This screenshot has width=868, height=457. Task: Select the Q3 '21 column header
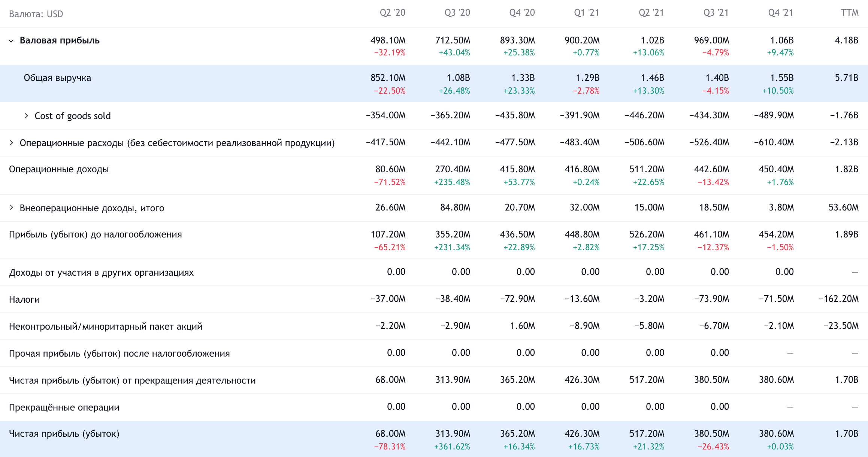(716, 13)
